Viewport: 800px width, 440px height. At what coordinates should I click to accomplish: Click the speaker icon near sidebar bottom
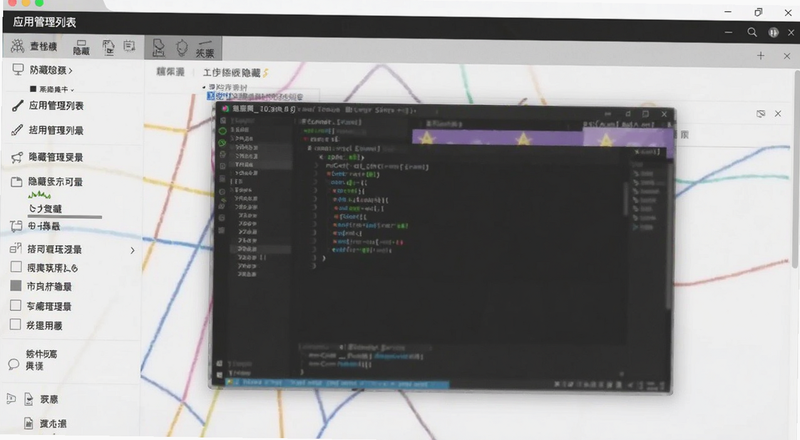pyautogui.click(x=11, y=399)
